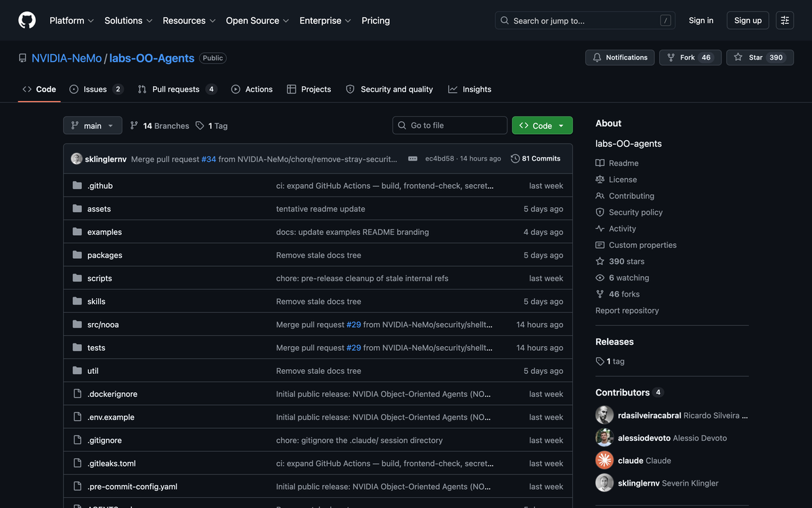
Task: Focus the Go to file field
Action: [449, 125]
